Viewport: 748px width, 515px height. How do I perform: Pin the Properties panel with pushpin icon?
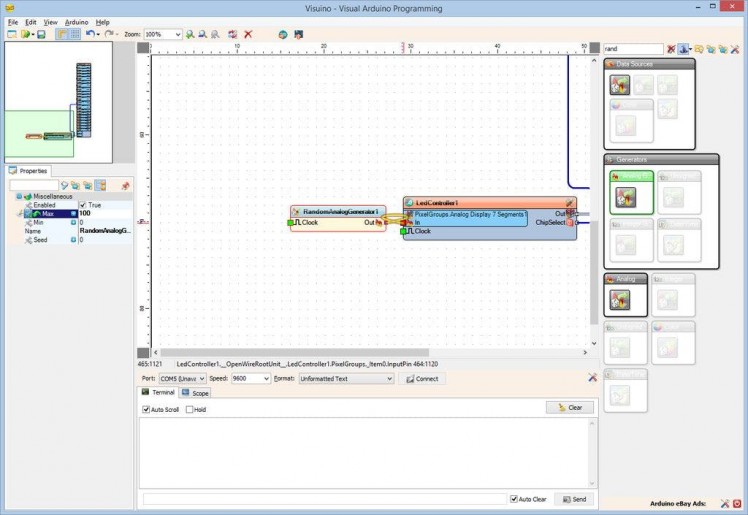(125, 186)
